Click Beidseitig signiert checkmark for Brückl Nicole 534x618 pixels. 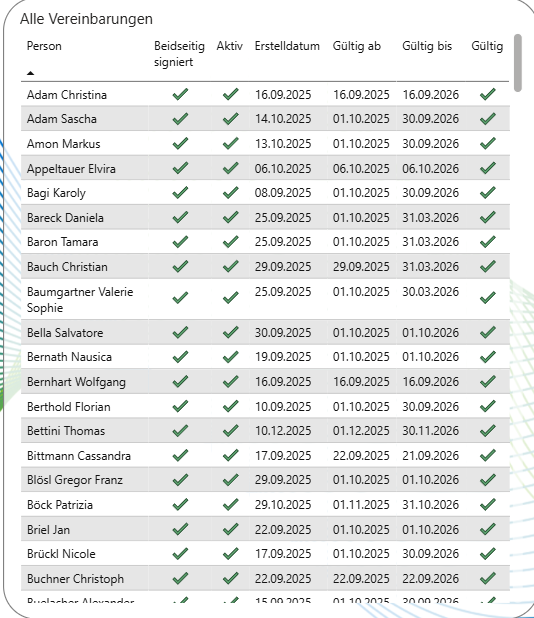[180, 553]
